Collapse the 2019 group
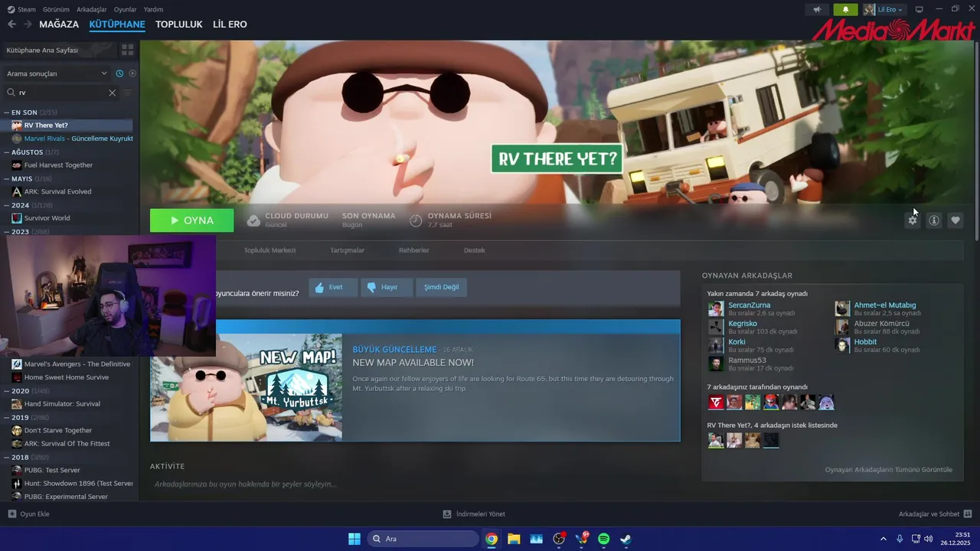 27,418
